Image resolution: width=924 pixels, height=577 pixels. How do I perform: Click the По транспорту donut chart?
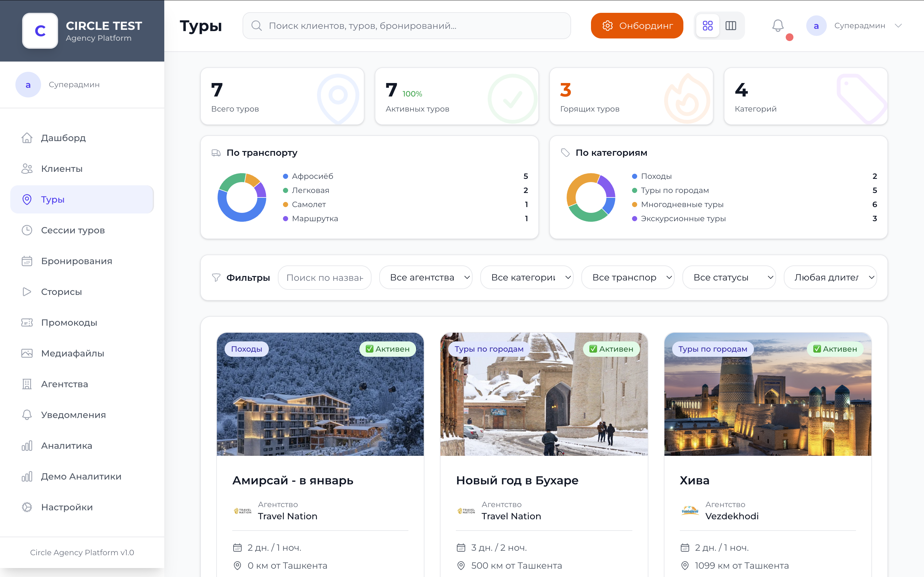point(242,197)
